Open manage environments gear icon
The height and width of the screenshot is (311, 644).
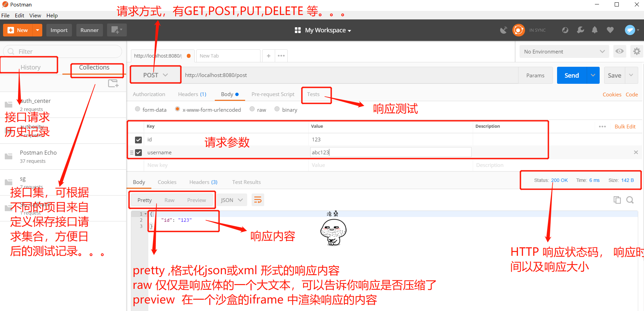pos(636,51)
